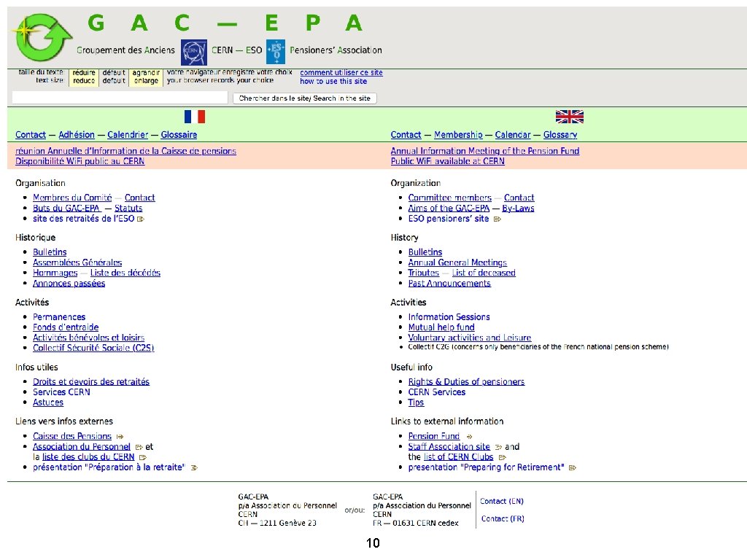Image resolution: width=747 pixels, height=560 pixels.
Task: Open the English 'Glossary' menu link
Action: coord(560,135)
